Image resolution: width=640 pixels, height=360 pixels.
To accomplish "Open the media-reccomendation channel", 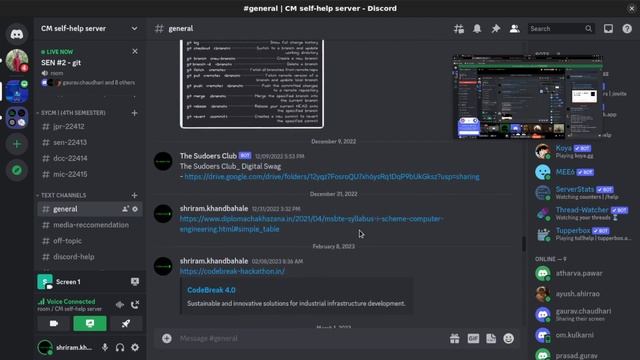I will point(90,225).
